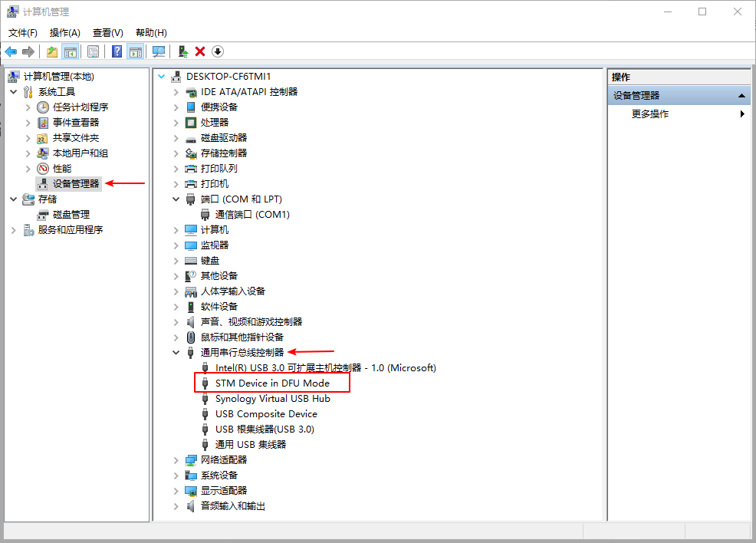Click the Scan for hardware changes monitor icon
Image resolution: width=756 pixels, height=543 pixels.
tap(159, 51)
